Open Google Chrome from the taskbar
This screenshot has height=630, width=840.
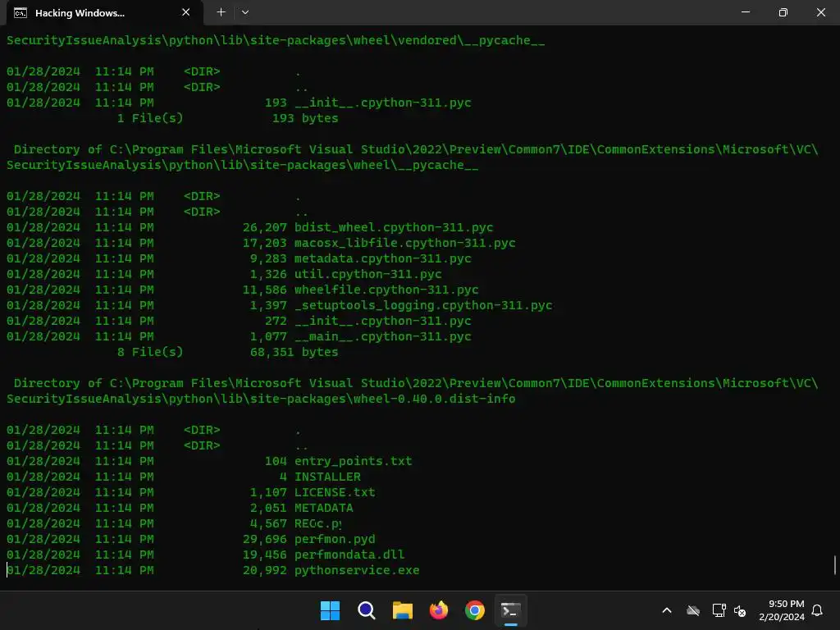tap(475, 610)
